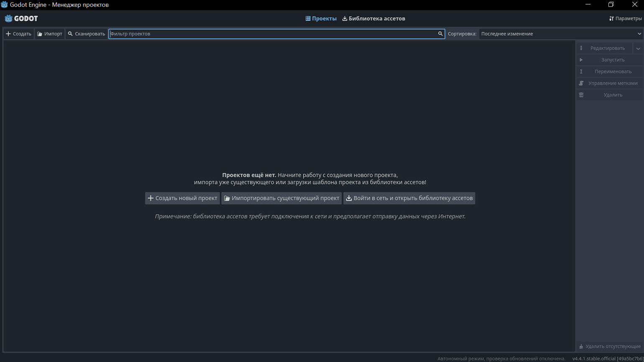Click Создать новый проект
The width and height of the screenshot is (644, 362).
click(x=182, y=198)
